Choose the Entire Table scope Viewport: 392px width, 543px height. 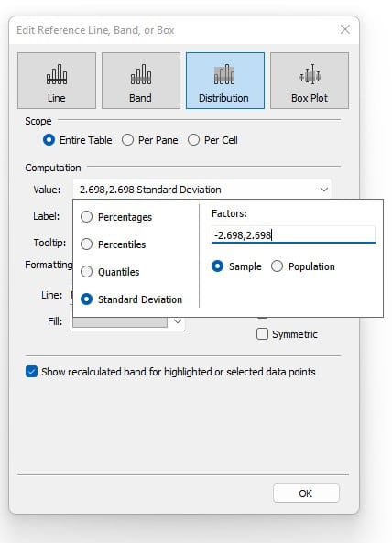tap(49, 140)
